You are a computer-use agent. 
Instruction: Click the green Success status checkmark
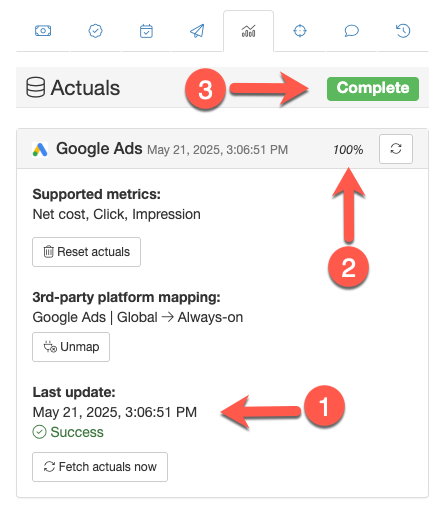pyautogui.click(x=39, y=432)
